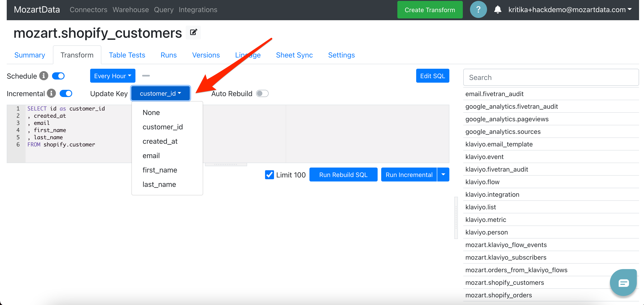Collapse the customer_id Update Key dropdown

[x=161, y=93]
